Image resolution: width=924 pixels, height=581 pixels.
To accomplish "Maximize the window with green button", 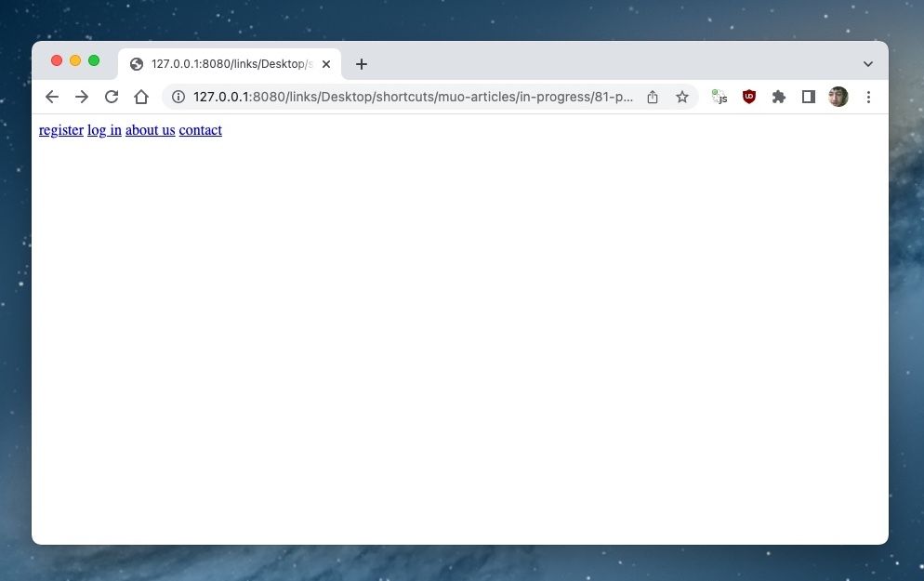I will click(94, 60).
